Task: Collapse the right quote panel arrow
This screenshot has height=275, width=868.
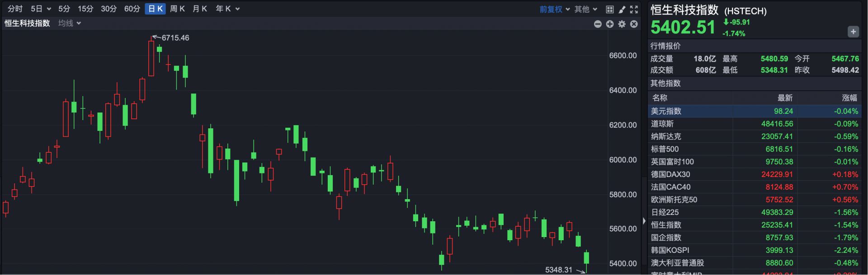Action: point(644,221)
